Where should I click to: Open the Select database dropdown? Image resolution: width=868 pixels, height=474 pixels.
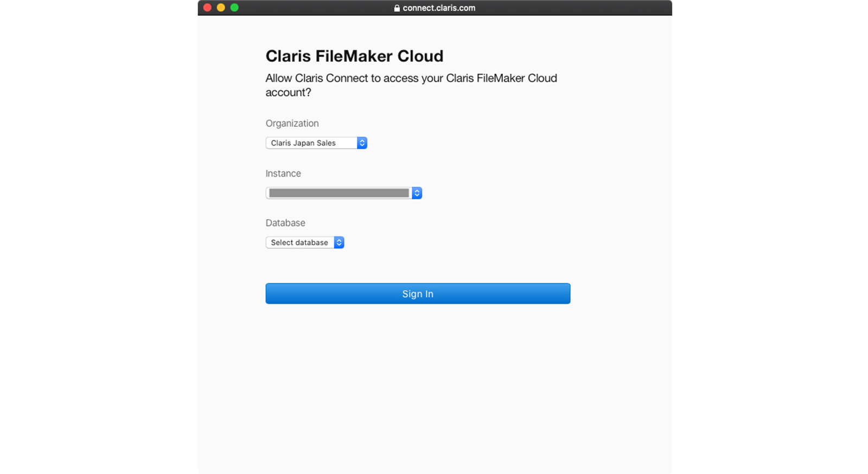coord(299,242)
